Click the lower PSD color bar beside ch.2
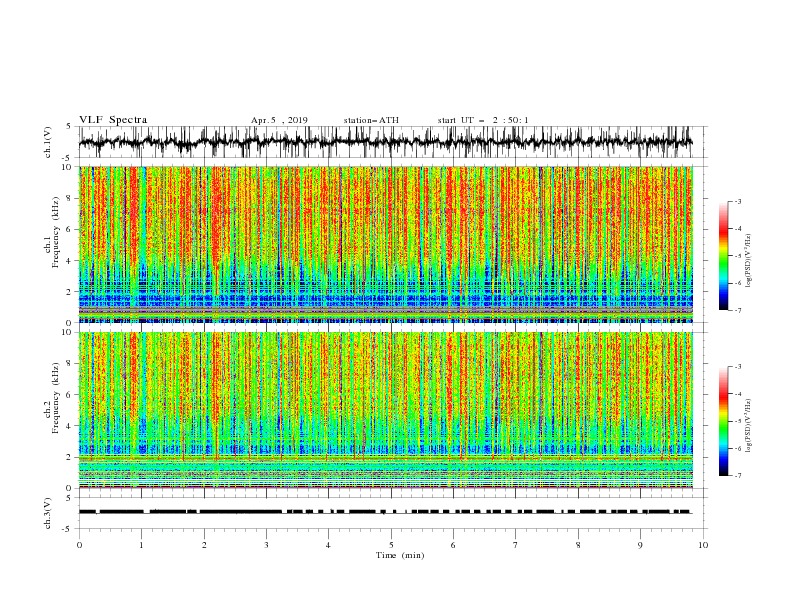The width and height of the screenshot is (792, 612). 724,421
